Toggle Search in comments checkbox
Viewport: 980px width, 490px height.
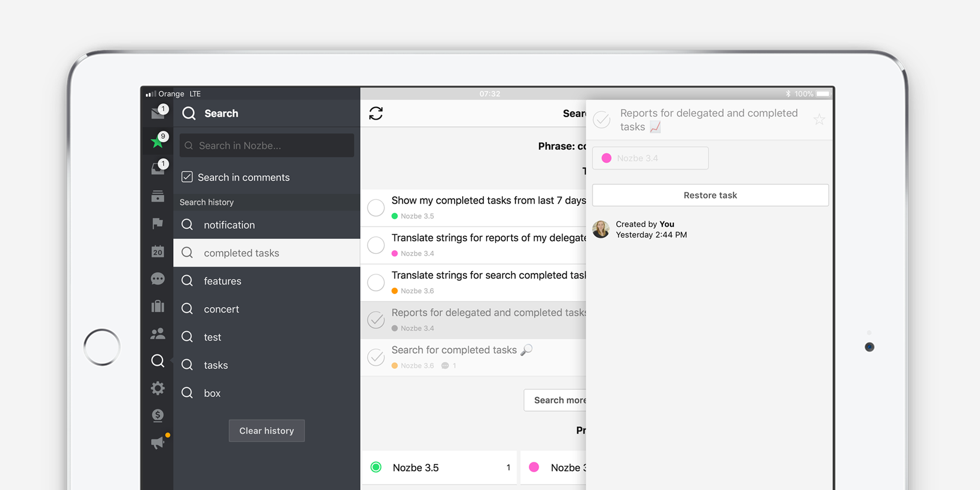[x=187, y=177]
